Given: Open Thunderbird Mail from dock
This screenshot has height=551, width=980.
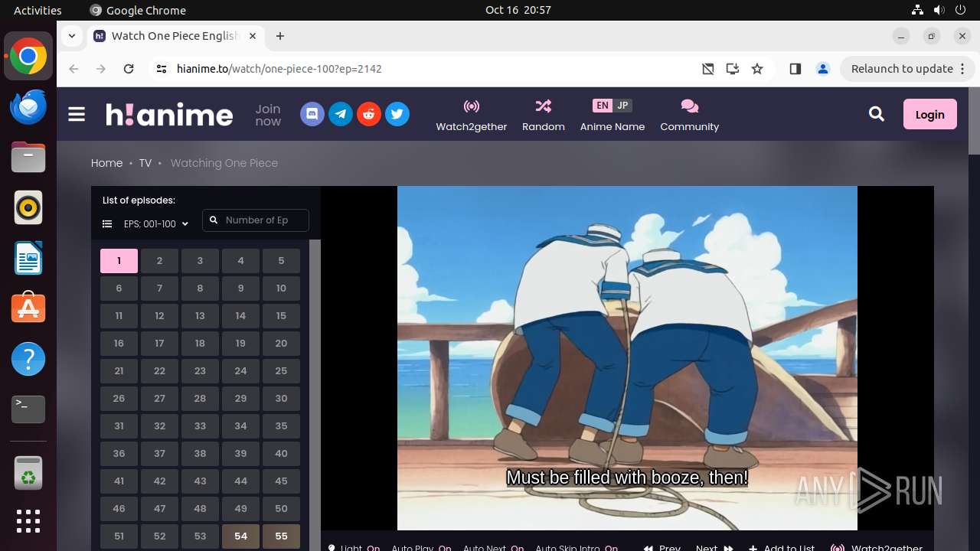Looking at the screenshot, I should pyautogui.click(x=28, y=106).
